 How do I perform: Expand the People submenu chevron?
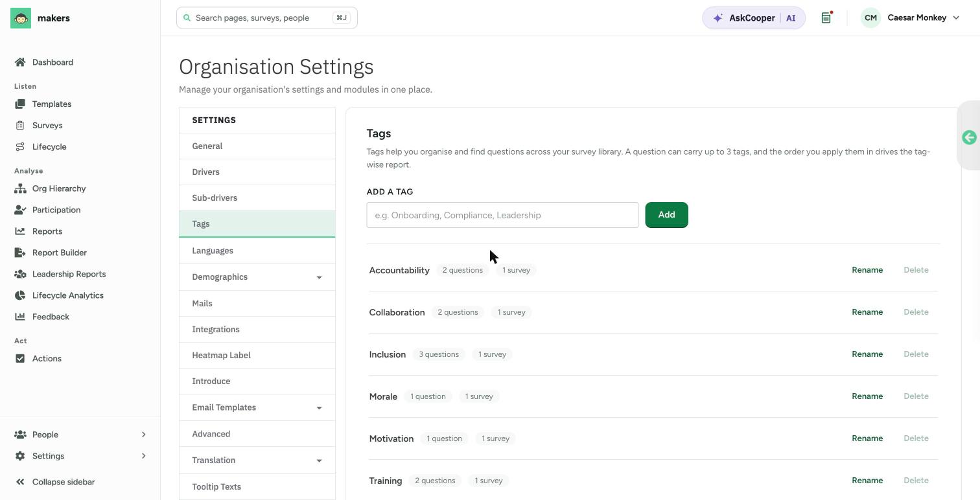click(143, 435)
